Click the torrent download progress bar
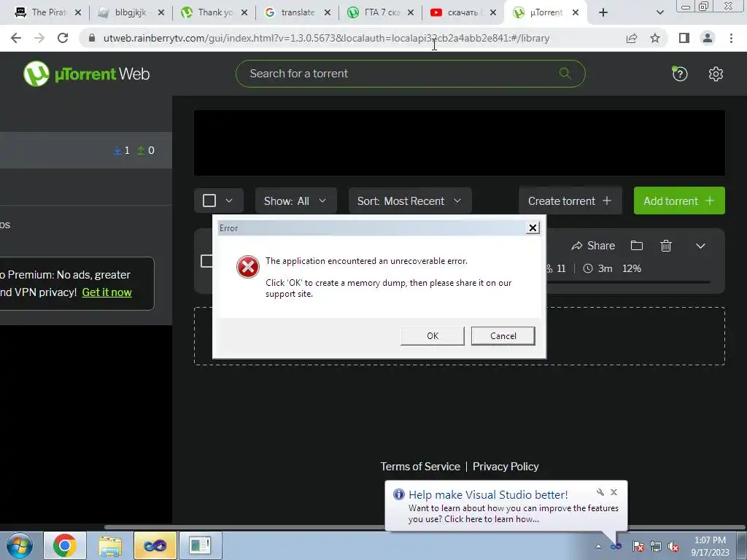This screenshot has width=747, height=560. [x=628, y=282]
